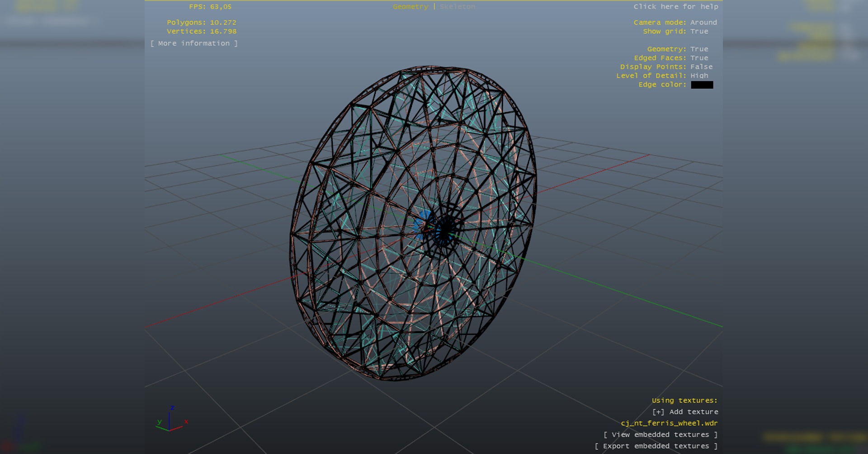Click the FPS counter readout
868x454 pixels.
[210, 7]
